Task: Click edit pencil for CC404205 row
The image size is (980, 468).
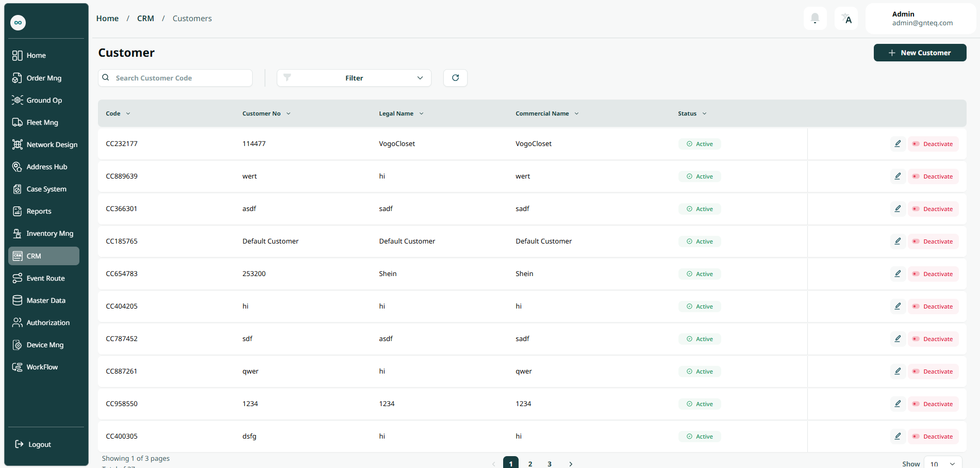Action: (x=898, y=306)
